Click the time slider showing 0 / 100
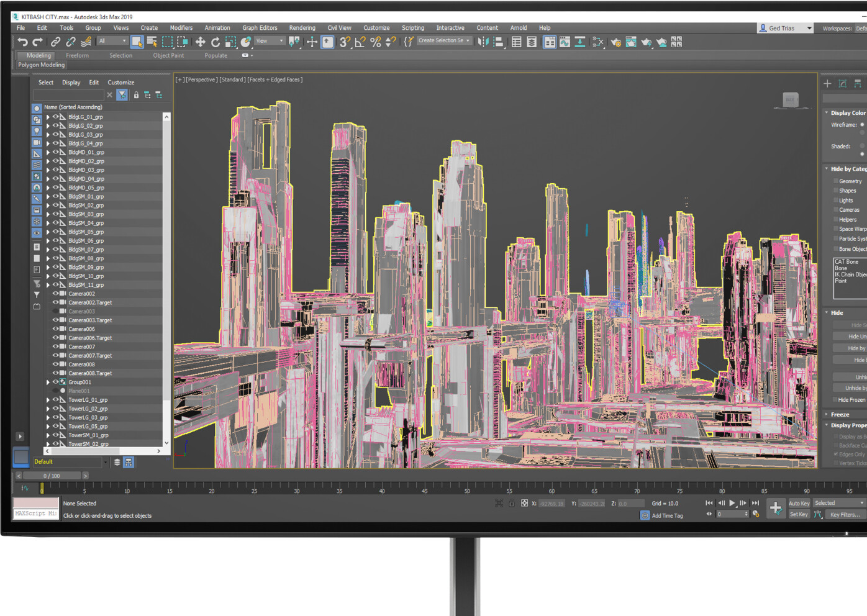The height and width of the screenshot is (616, 867). (x=52, y=476)
